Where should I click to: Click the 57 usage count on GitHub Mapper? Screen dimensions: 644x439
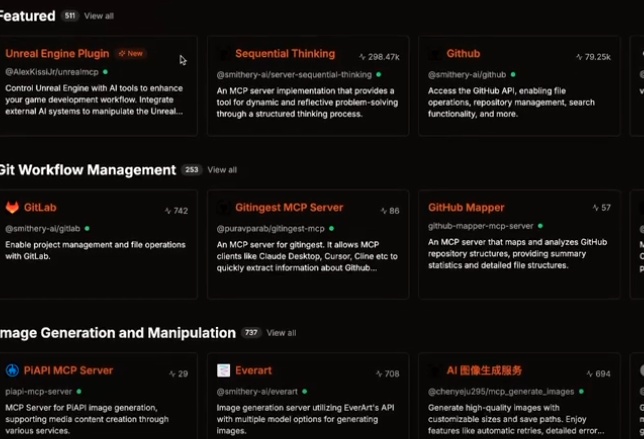pos(601,208)
